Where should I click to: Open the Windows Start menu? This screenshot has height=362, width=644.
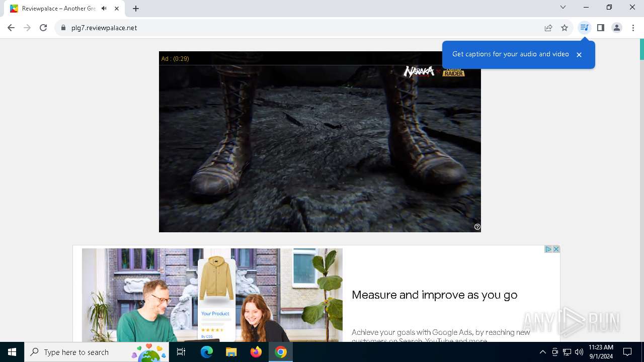click(12, 352)
